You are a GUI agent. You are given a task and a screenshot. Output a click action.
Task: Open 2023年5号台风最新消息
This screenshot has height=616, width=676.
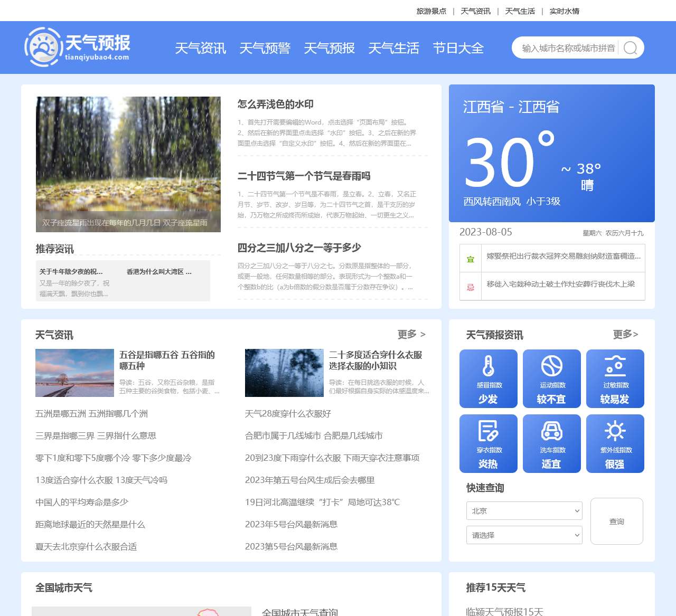pyautogui.click(x=292, y=524)
